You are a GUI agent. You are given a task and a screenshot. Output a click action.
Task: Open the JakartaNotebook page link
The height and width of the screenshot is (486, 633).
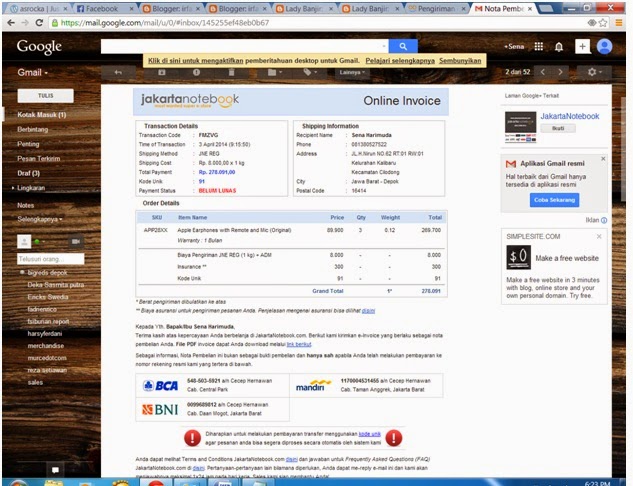pyautogui.click(x=570, y=116)
